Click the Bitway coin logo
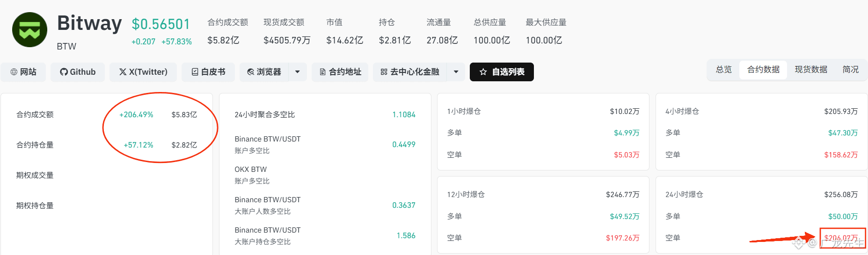Viewport: 868px width, 255px height. pyautogui.click(x=29, y=30)
